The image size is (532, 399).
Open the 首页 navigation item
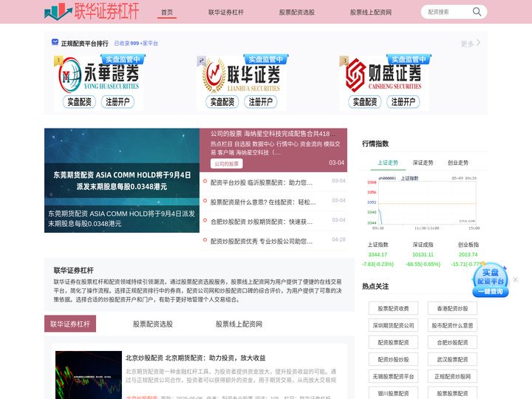(x=167, y=13)
